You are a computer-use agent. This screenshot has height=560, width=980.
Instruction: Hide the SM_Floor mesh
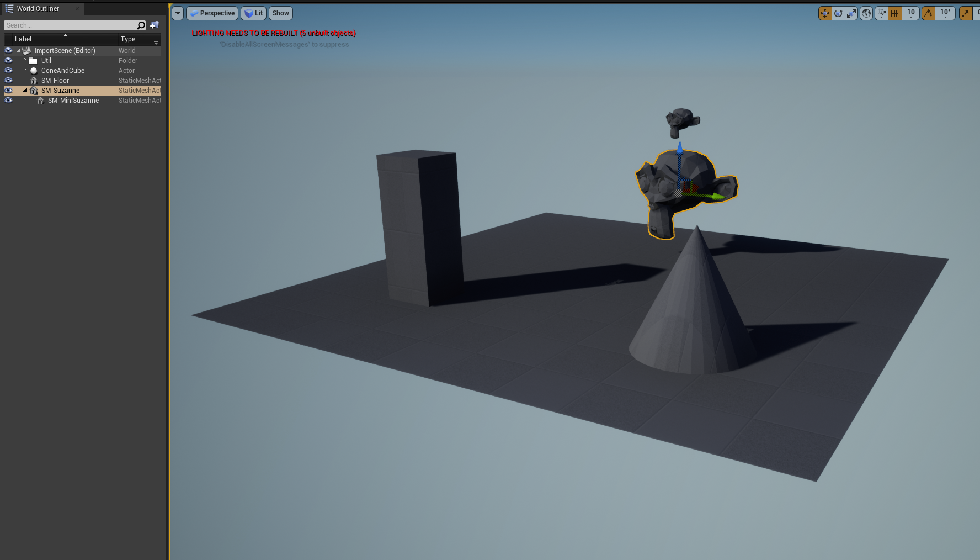[x=8, y=81]
